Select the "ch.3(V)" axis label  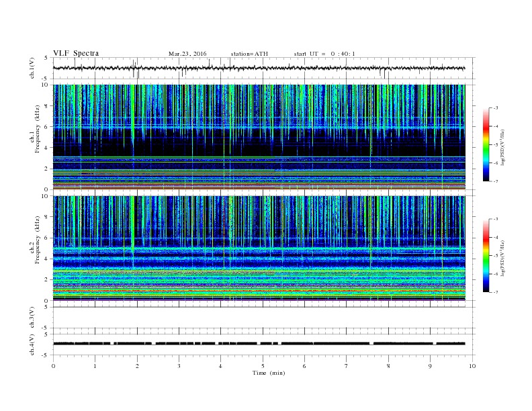coord(32,318)
